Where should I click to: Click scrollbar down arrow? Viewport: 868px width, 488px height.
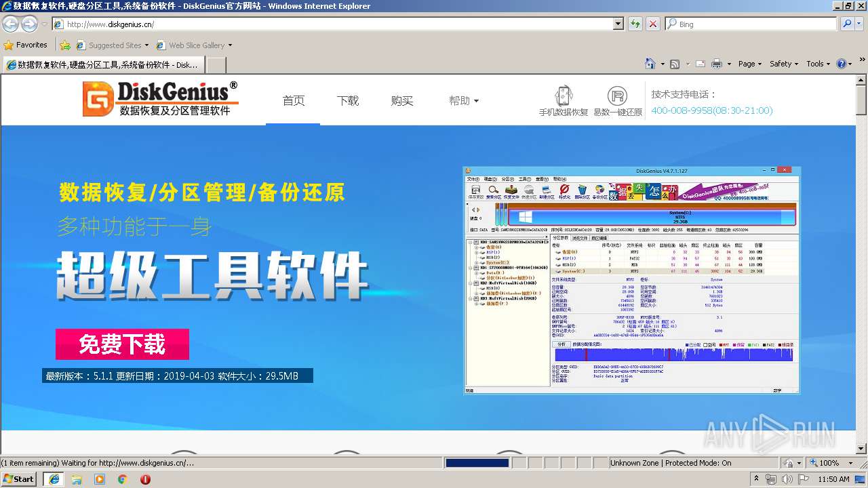(x=861, y=448)
